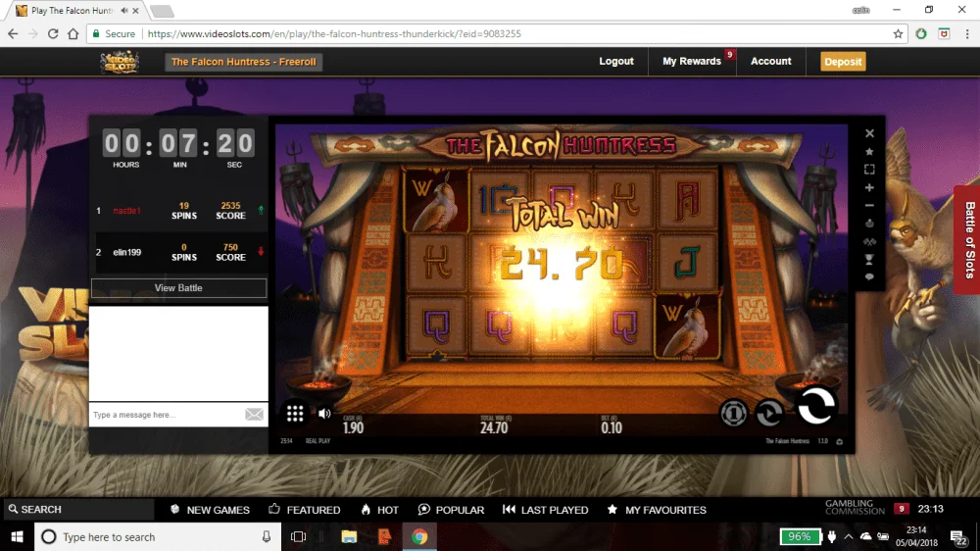980x551 pixels.
Task: Go back with browser back arrow
Action: point(13,33)
